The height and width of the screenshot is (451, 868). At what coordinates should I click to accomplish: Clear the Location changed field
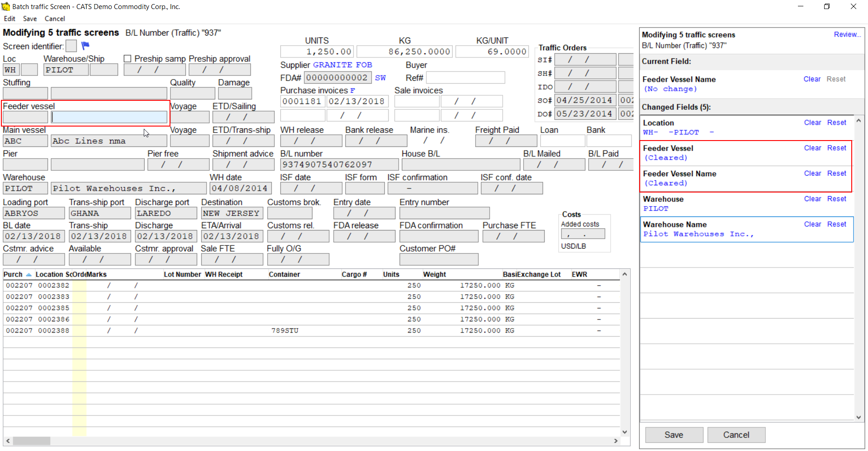812,122
